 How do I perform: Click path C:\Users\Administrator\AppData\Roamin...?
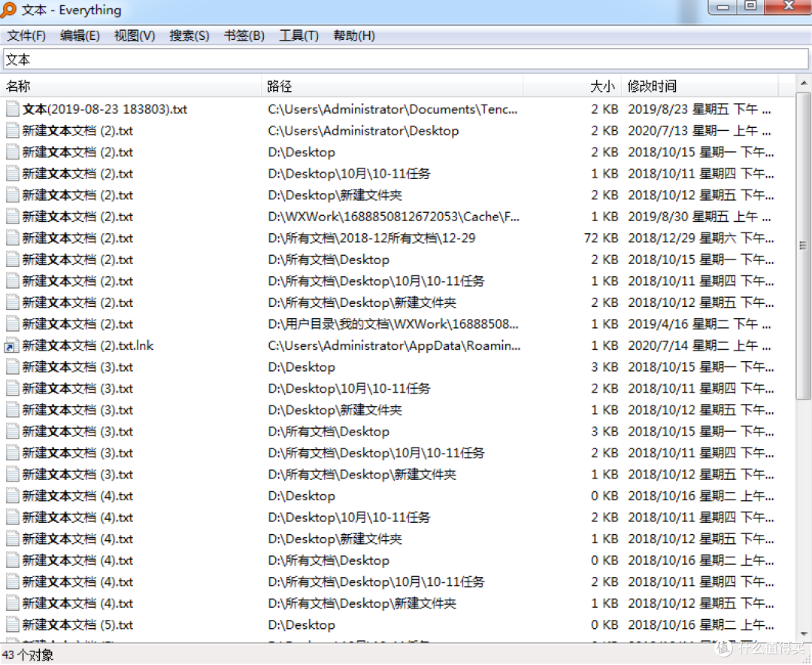[394, 346]
